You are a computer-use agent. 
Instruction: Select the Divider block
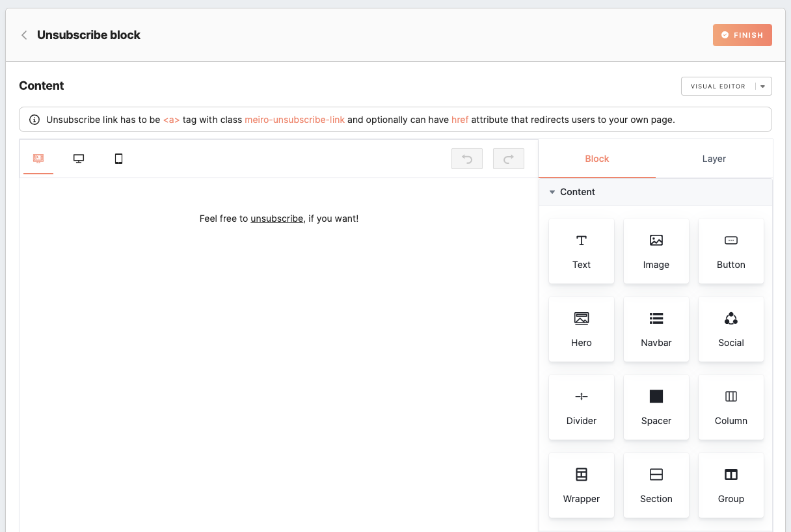tap(582, 407)
